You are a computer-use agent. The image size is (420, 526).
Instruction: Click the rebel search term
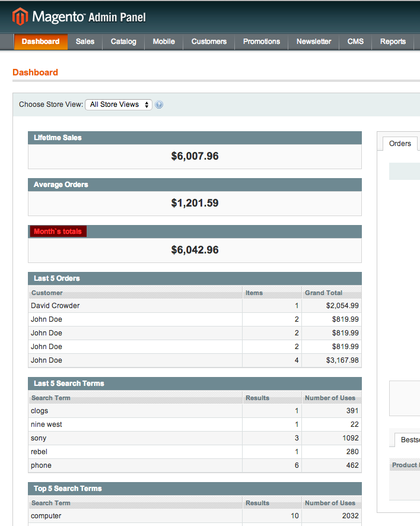click(x=39, y=452)
